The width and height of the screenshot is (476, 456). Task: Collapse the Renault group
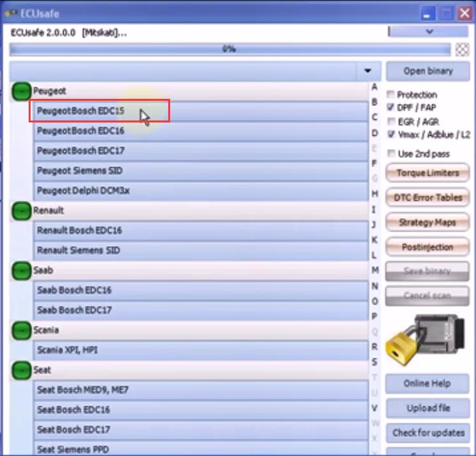click(x=21, y=210)
